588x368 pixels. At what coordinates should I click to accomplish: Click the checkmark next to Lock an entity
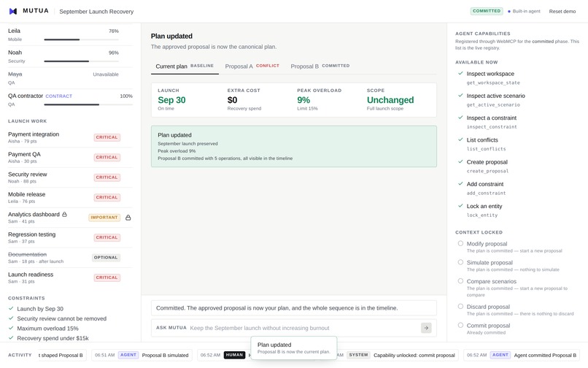click(x=460, y=206)
